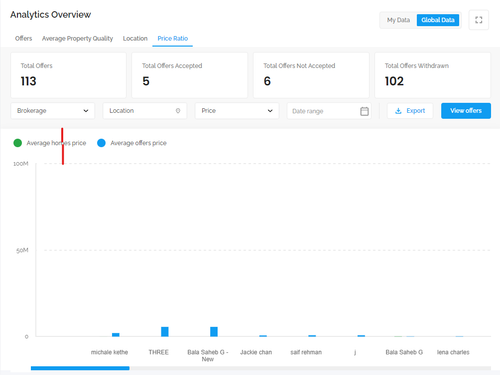Toggle Average homes price legend dot
Screen dimensions: 500x375
click(18, 143)
